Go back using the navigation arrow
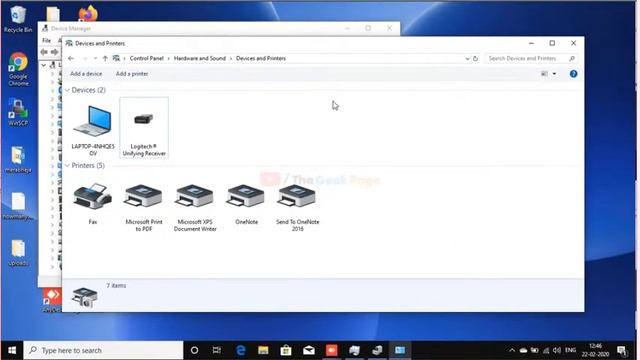The width and height of the screenshot is (640, 360). pyautogui.click(x=71, y=58)
